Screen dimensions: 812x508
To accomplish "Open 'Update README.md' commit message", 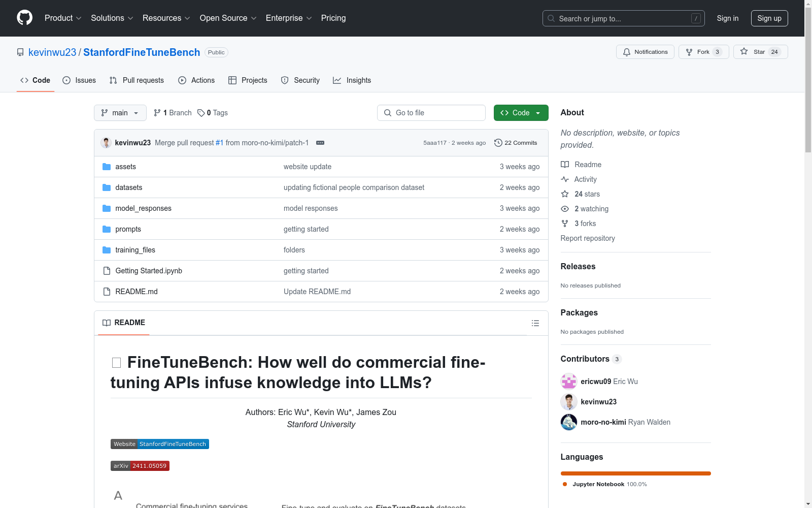I will pos(317,292).
